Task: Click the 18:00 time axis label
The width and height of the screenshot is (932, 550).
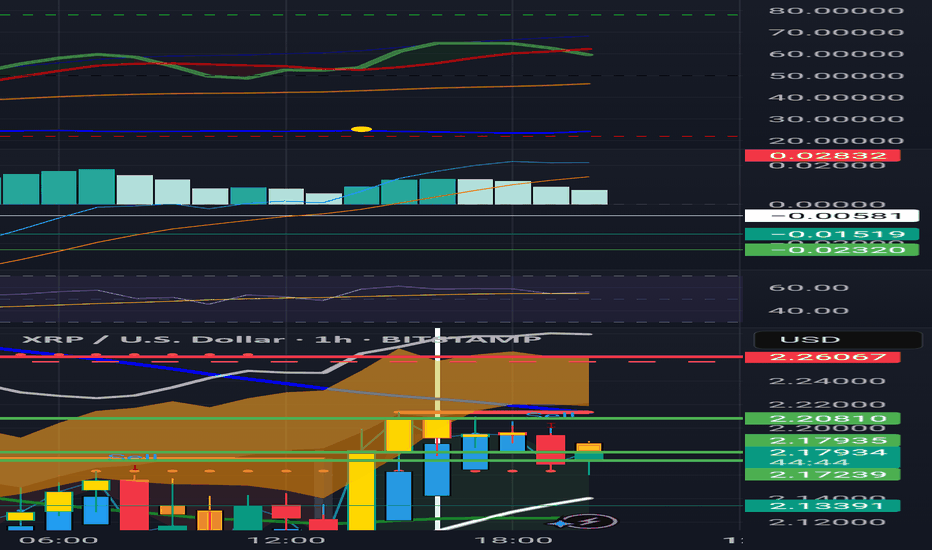Action: (x=513, y=540)
